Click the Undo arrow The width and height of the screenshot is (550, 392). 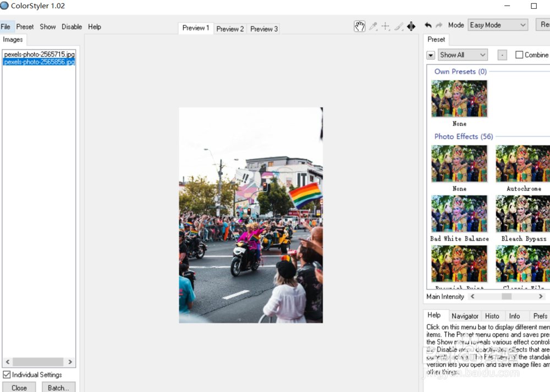click(428, 25)
